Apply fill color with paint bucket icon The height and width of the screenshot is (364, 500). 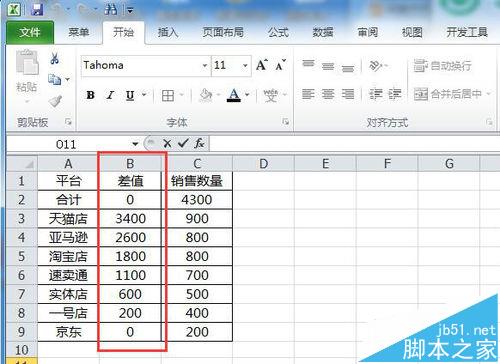coord(206,95)
